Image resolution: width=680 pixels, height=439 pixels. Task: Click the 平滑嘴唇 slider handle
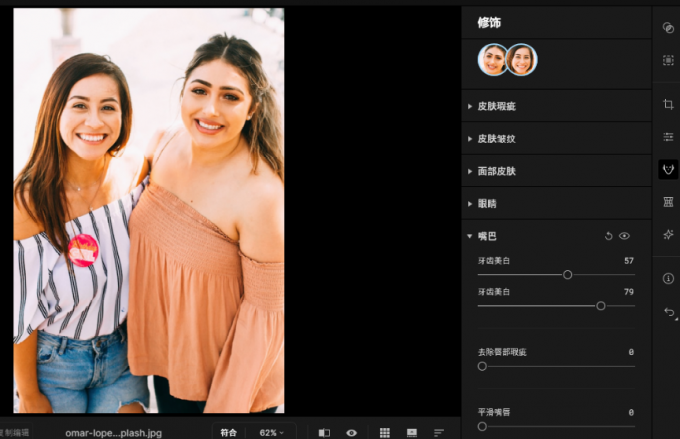click(x=482, y=426)
